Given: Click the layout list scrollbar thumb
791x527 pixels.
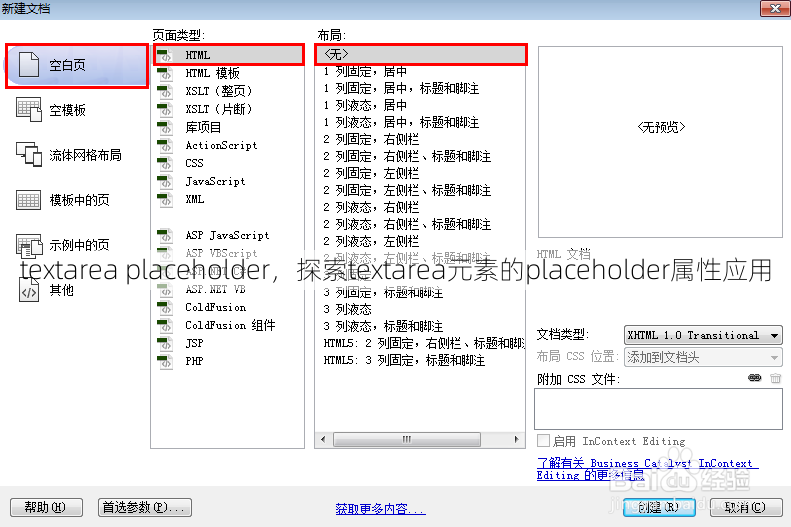Looking at the screenshot, I should tap(407, 439).
